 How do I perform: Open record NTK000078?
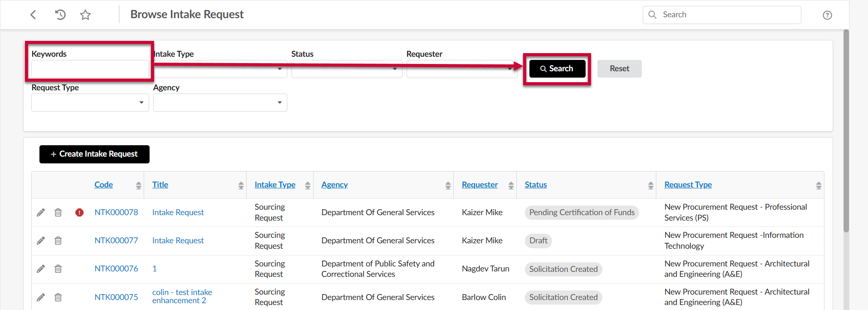tap(116, 212)
